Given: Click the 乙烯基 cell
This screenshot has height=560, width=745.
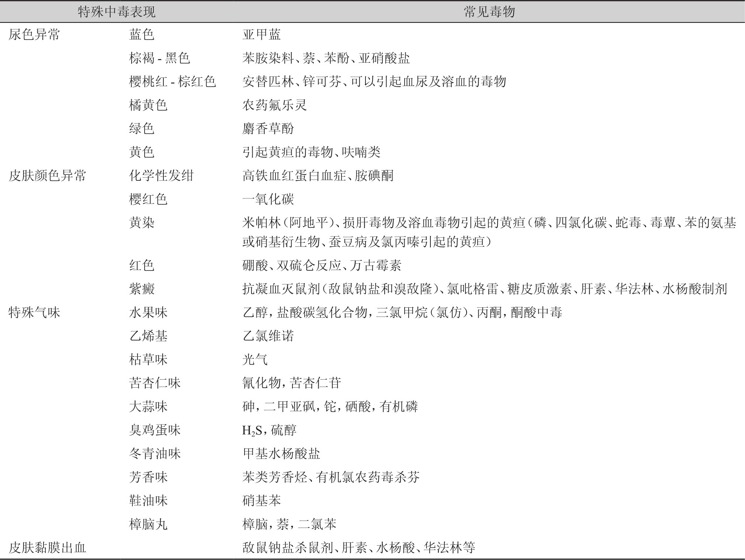Looking at the screenshot, I should 148,336.
